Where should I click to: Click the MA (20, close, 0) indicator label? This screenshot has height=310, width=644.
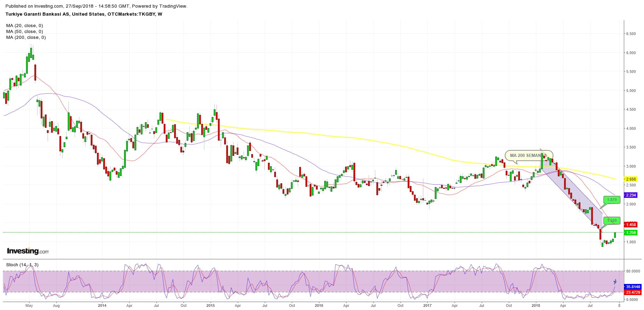pos(24,26)
